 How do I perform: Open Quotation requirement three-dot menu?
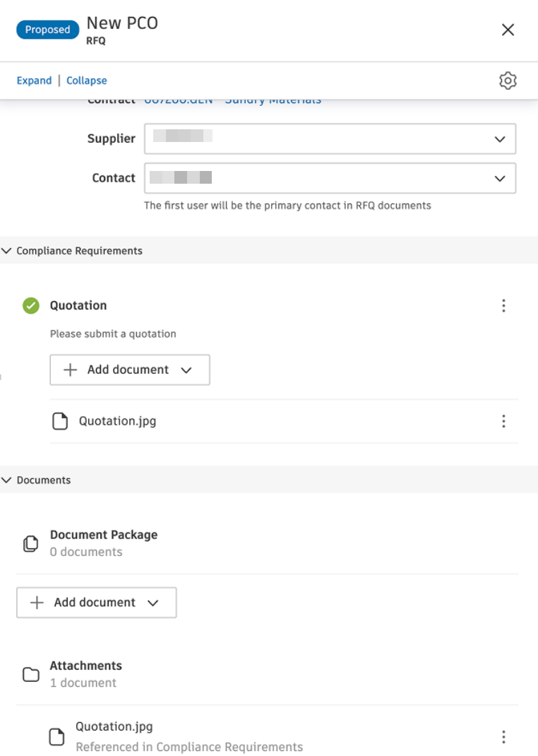point(503,305)
